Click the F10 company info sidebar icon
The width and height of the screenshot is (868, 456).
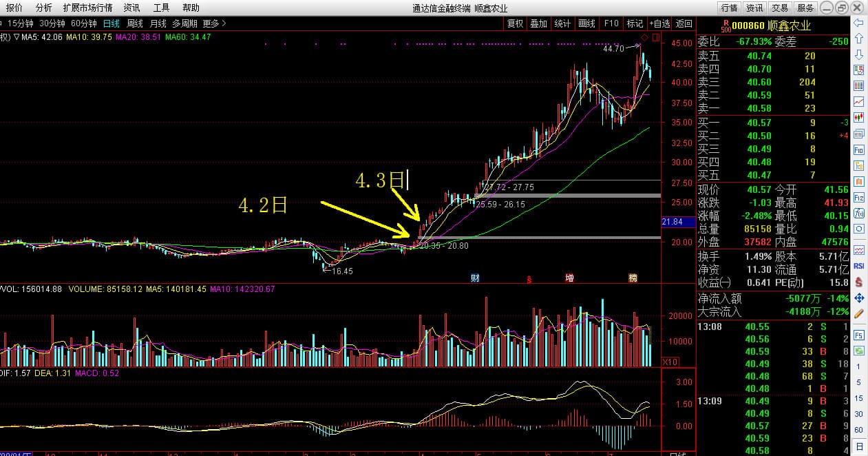click(858, 149)
